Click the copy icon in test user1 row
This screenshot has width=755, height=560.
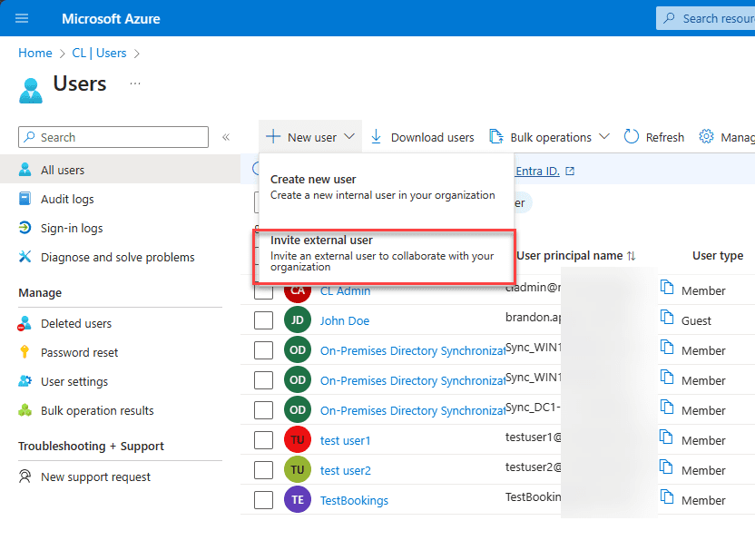(667, 437)
